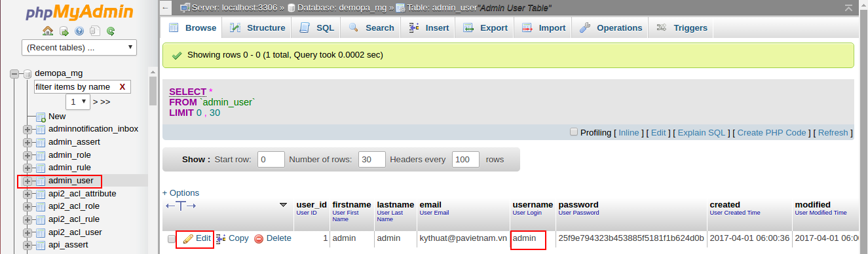Collapse the demopa_mg database tree

tap(14, 73)
